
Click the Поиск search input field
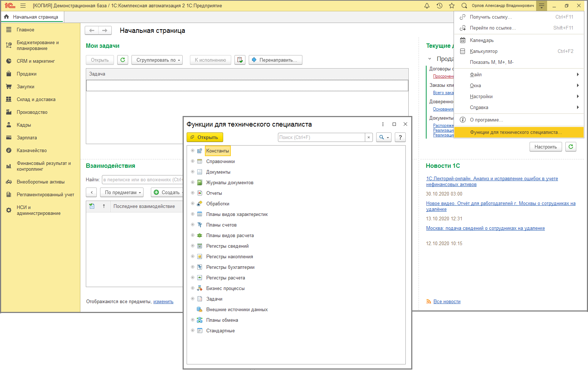point(321,137)
